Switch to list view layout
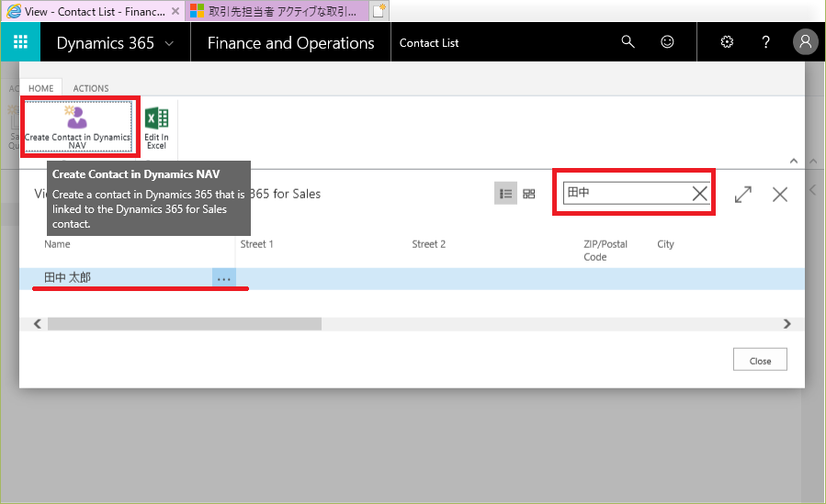The height and width of the screenshot is (504, 826). 505,194
